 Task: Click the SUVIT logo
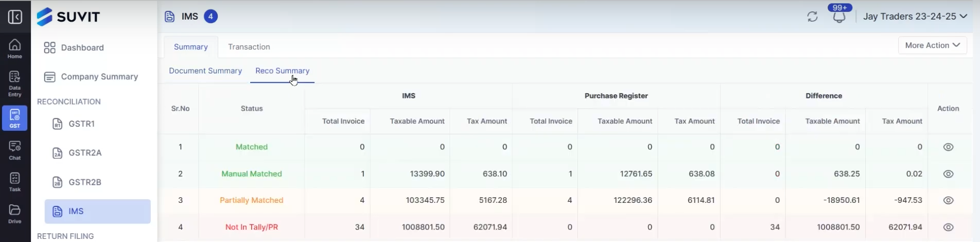(68, 16)
